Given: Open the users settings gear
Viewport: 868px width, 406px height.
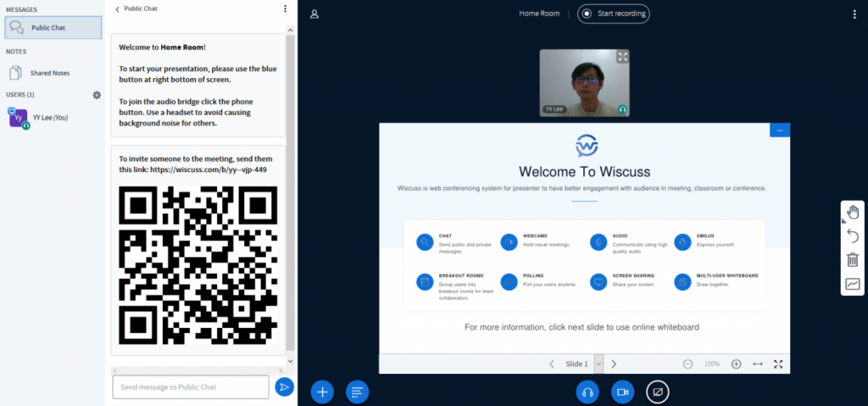Looking at the screenshot, I should pyautogui.click(x=97, y=95).
